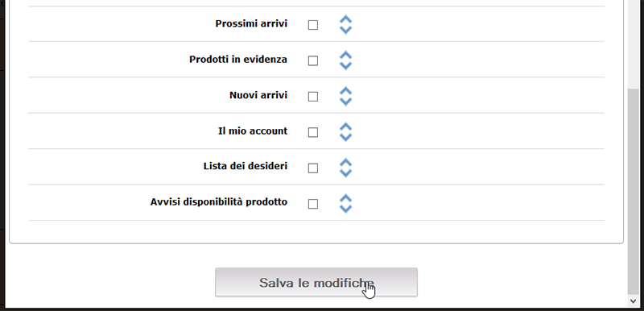
Task: Click Salva le modifiche button
Action: [316, 282]
